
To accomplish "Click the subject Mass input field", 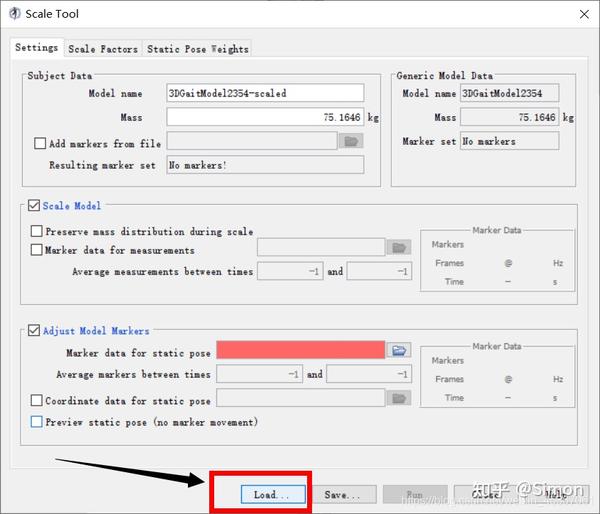I will tap(265, 117).
